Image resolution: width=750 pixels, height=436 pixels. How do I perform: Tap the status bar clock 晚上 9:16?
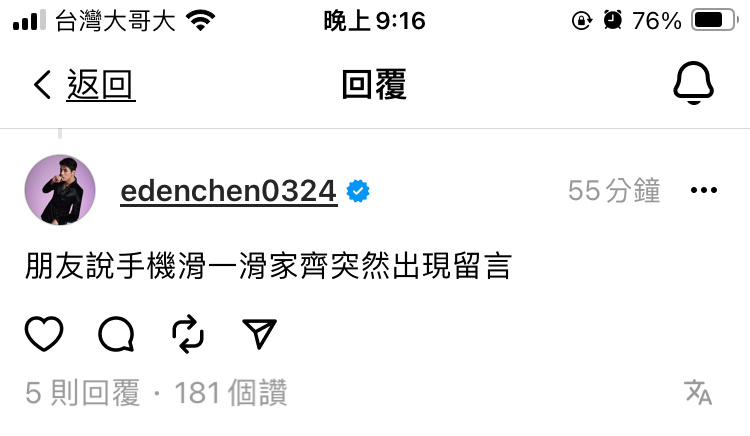pos(375,21)
